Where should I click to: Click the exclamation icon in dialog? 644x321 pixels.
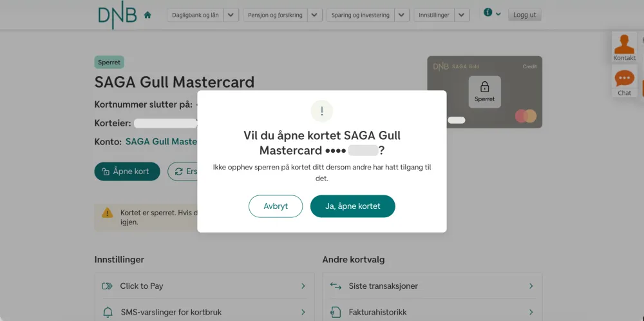pyautogui.click(x=322, y=111)
